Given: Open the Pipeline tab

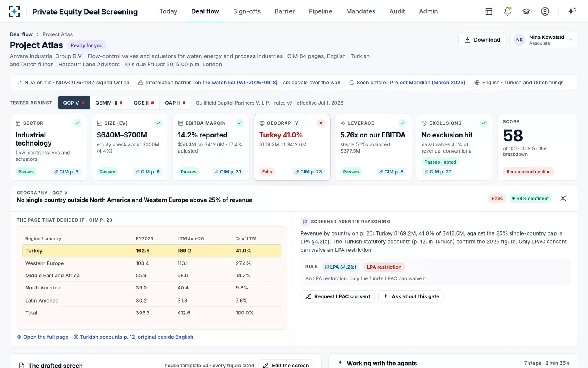Looking at the screenshot, I should pos(321,11).
